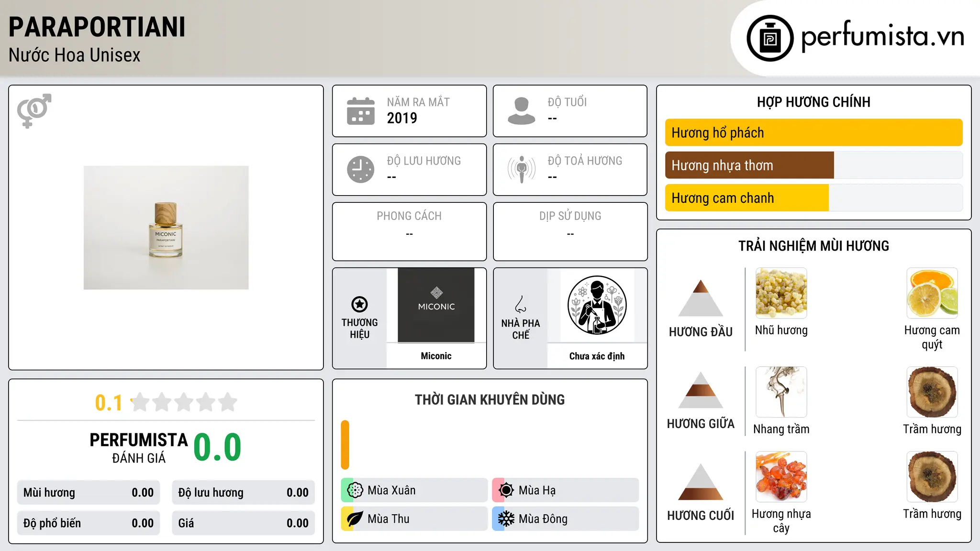This screenshot has width=980, height=551.
Task: Click the Hương đầu pyramid icon
Action: (701, 298)
